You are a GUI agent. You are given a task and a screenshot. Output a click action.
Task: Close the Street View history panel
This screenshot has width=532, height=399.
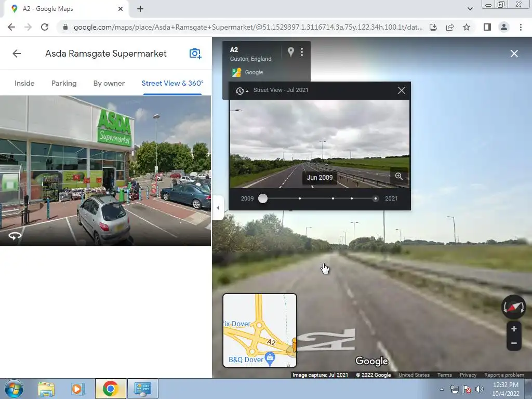coord(402,90)
